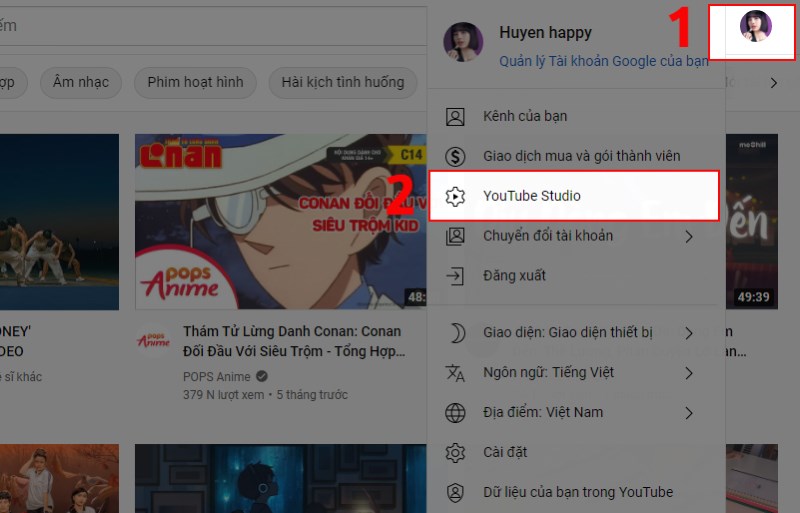Open Giao dịch mua và gói thành viên

pos(576,156)
